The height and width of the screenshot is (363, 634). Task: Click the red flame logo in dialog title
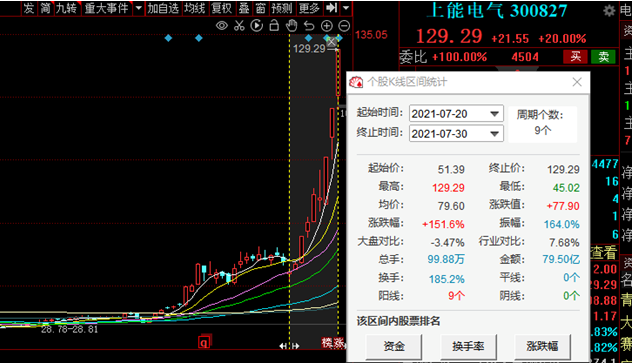(x=356, y=82)
